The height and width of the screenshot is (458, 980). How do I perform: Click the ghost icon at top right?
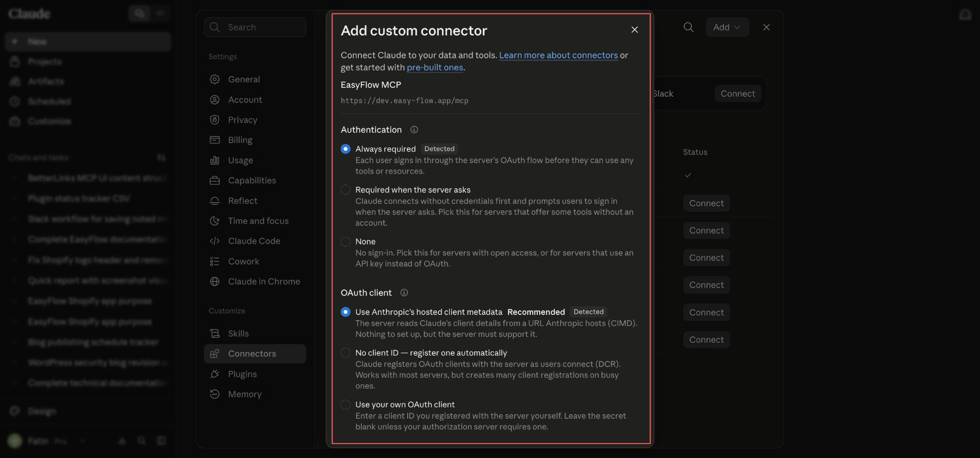pos(966,15)
